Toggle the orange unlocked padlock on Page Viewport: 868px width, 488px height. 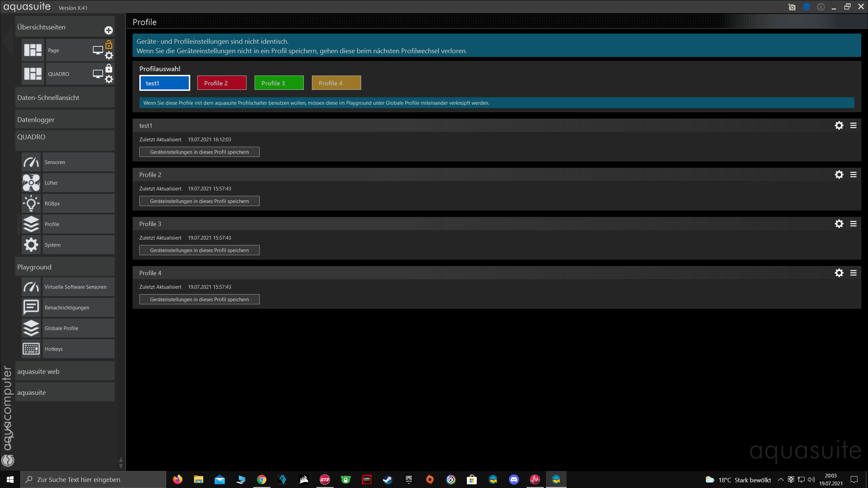click(x=109, y=45)
